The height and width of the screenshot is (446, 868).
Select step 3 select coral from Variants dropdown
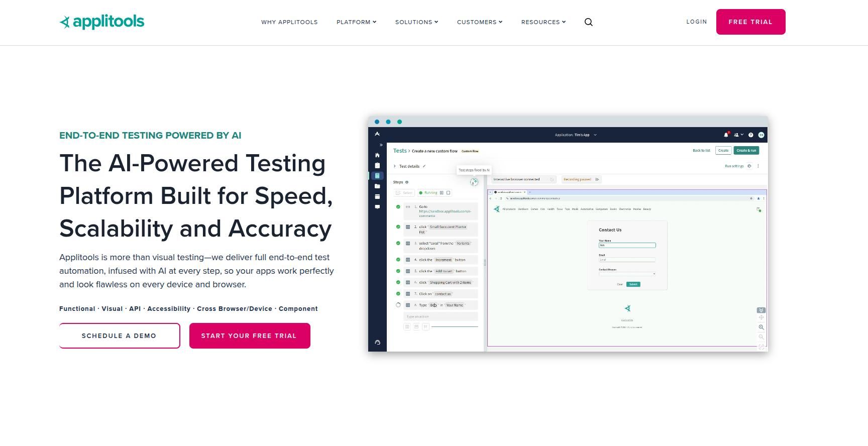(441, 246)
